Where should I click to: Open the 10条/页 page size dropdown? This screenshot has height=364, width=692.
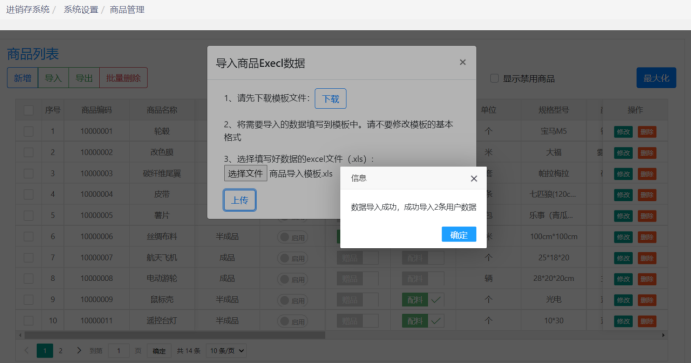click(227, 351)
